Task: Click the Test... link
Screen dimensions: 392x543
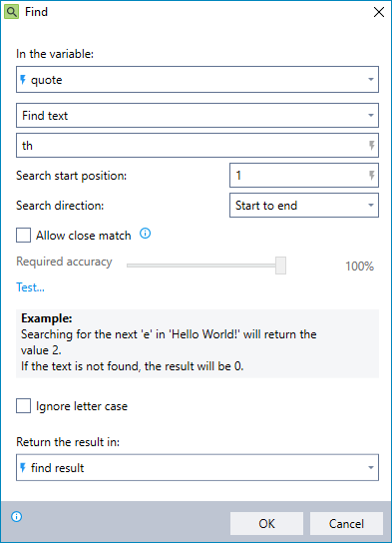Action: [31, 287]
